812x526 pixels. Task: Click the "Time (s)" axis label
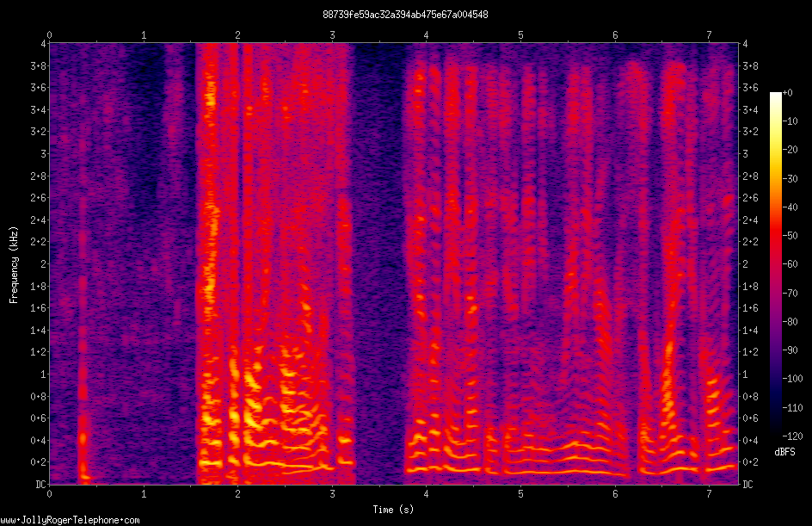coord(394,510)
